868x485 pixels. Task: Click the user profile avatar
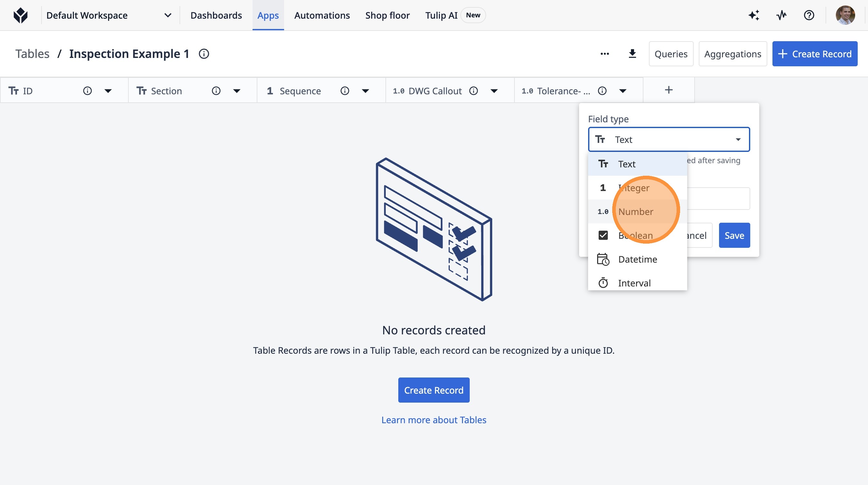(x=845, y=15)
